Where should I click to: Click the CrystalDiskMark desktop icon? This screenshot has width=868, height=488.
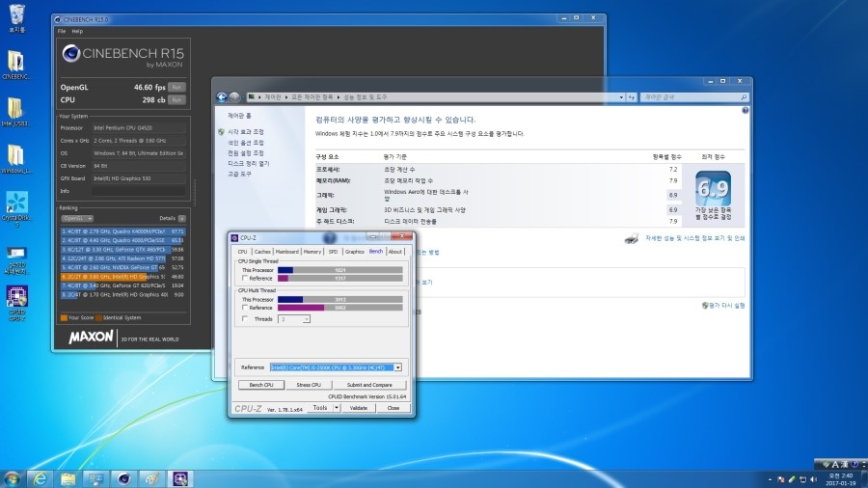tap(16, 203)
